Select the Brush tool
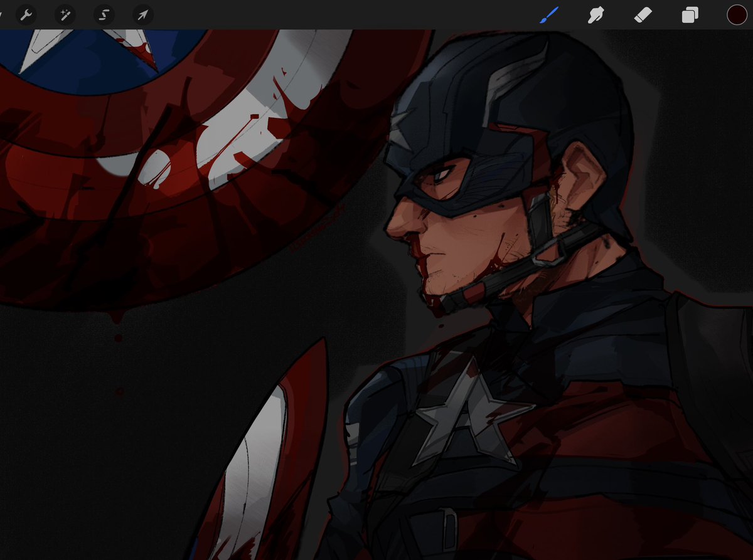This screenshot has height=560, width=753. pos(548,14)
